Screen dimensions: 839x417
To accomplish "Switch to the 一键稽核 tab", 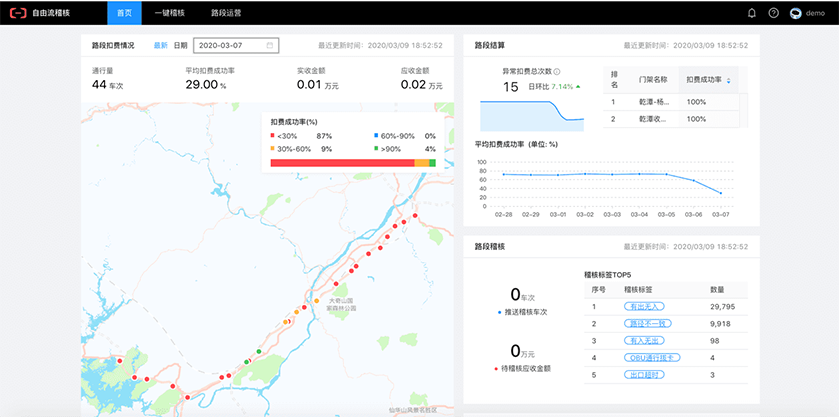I will click(x=168, y=13).
